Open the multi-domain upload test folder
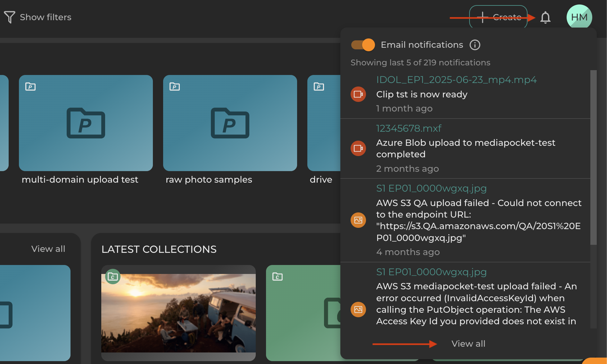The image size is (607, 364). 86,123
